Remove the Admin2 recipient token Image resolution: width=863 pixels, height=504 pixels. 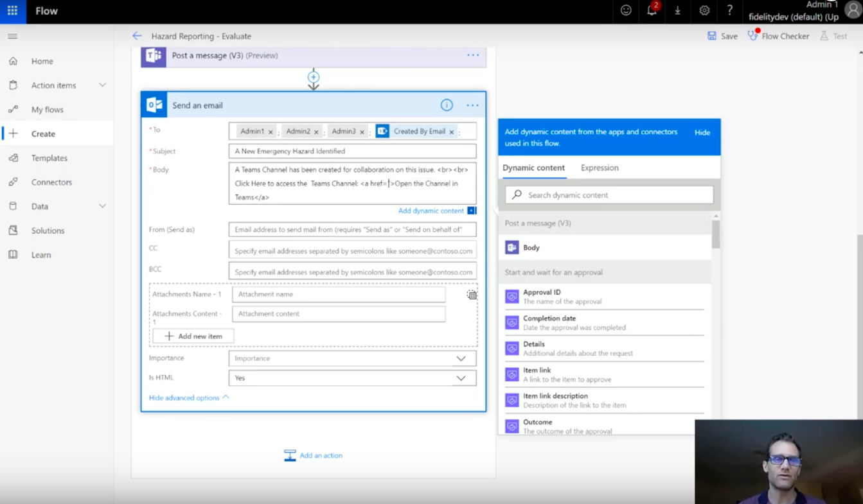pos(316,132)
